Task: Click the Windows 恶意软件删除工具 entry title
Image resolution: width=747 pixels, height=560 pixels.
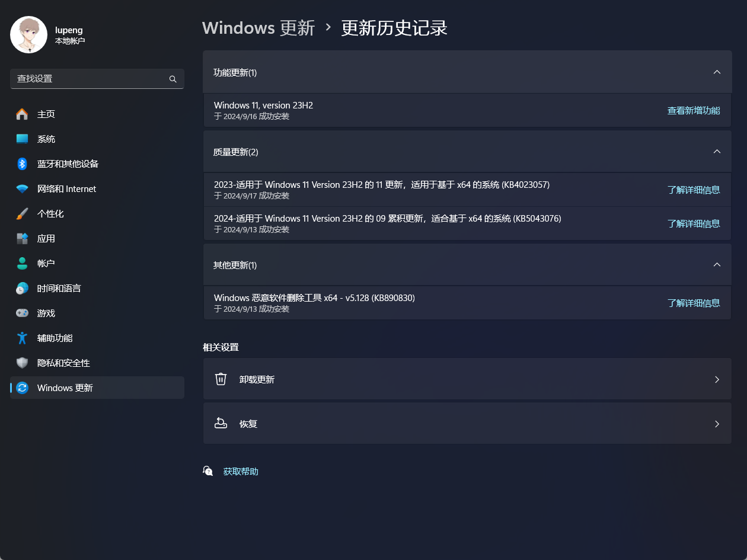Action: (314, 297)
